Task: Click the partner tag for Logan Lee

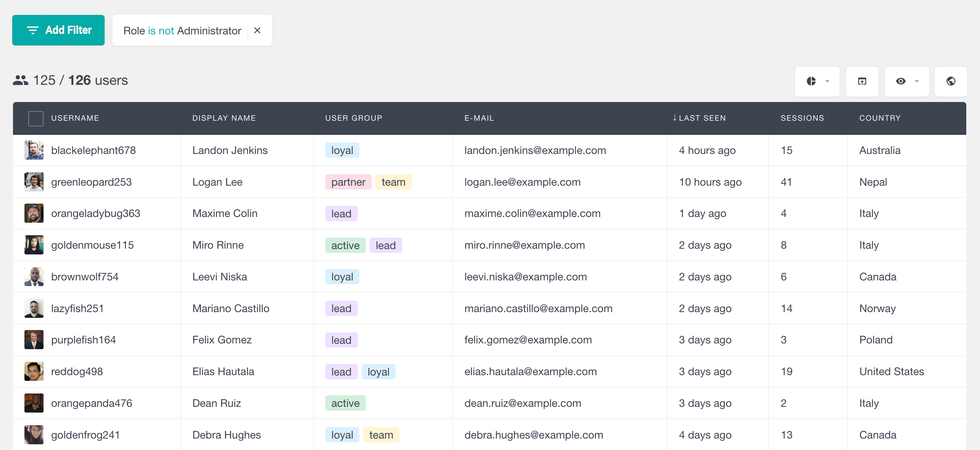Action: 348,182
